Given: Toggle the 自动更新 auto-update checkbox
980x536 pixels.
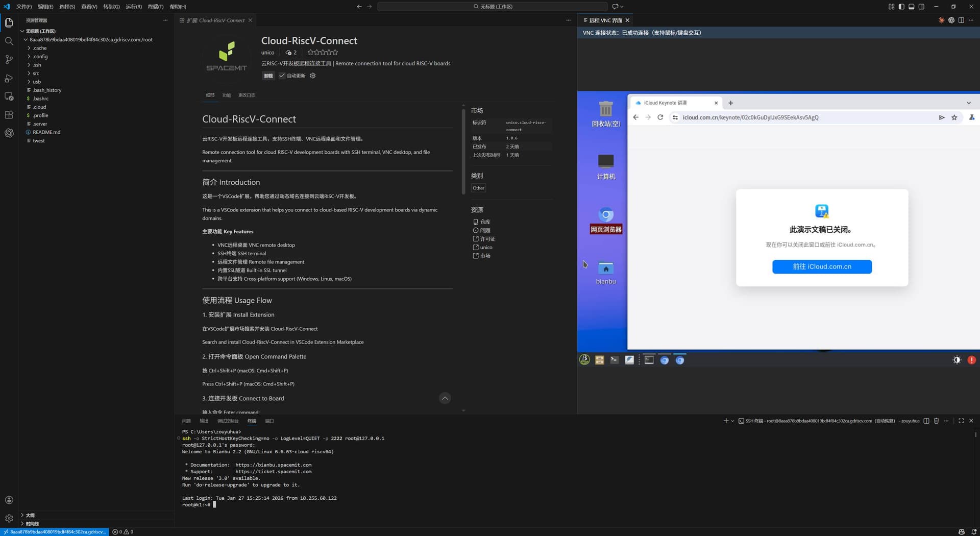Looking at the screenshot, I should coord(282,76).
